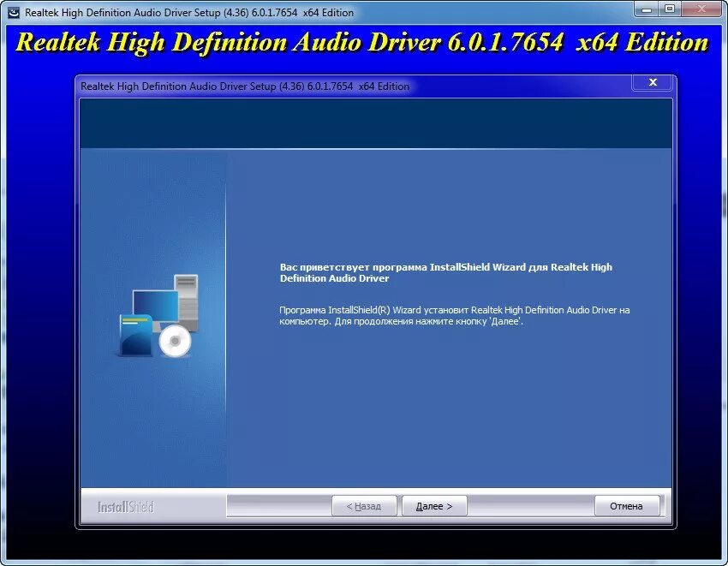Close the inner setup dialog with X
This screenshot has height=566, width=728.
[x=653, y=82]
